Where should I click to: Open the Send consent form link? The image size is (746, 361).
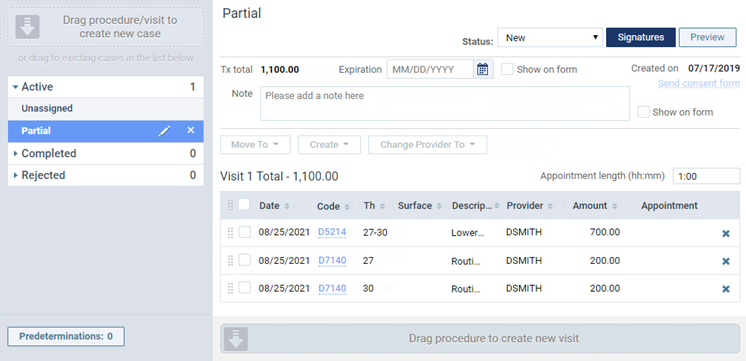pyautogui.click(x=699, y=83)
